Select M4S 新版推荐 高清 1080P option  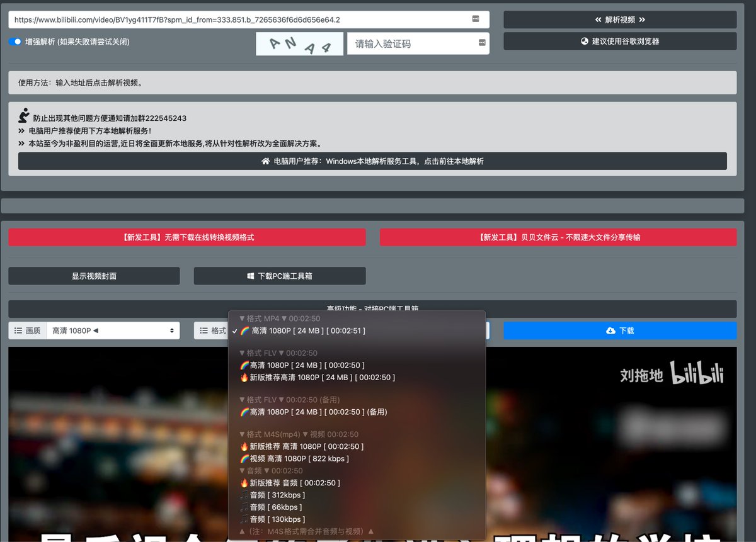357,446
